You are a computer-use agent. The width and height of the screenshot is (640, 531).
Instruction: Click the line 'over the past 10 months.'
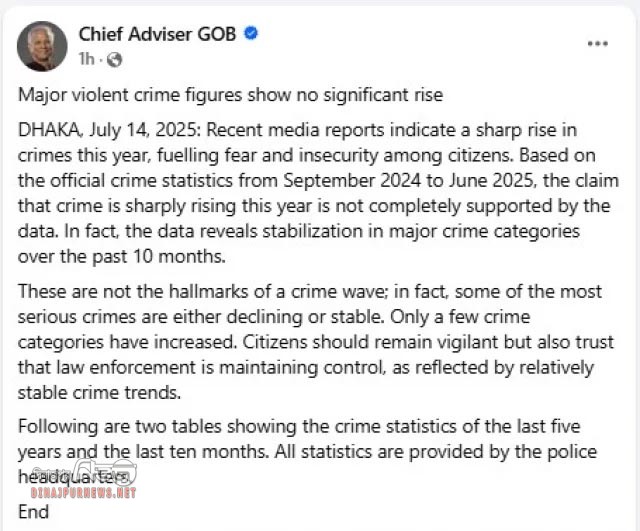click(x=122, y=257)
